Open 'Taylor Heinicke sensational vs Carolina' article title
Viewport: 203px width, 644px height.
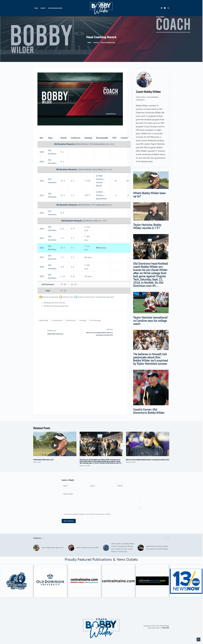150,321
